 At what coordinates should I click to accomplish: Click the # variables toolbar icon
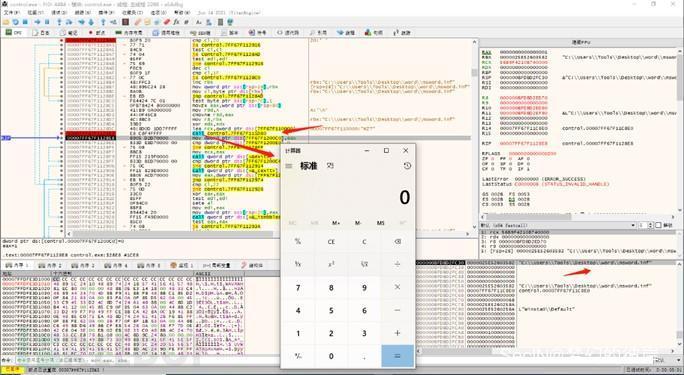(187, 22)
